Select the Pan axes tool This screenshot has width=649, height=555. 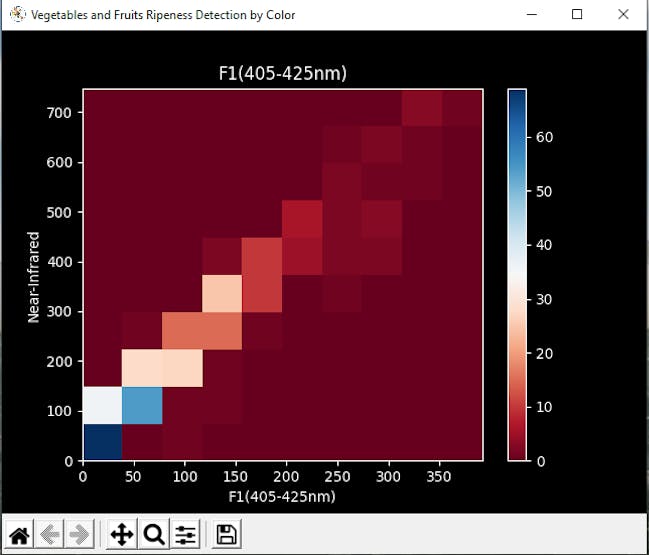pos(122,534)
